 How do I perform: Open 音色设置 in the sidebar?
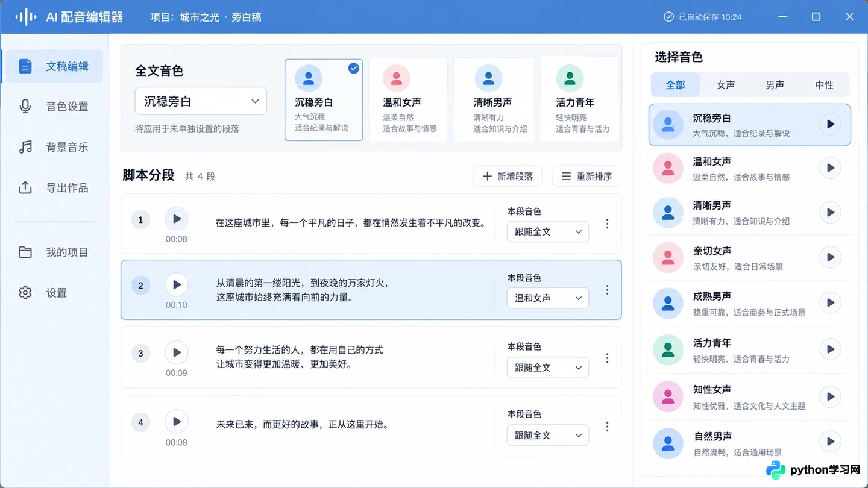pos(53,107)
